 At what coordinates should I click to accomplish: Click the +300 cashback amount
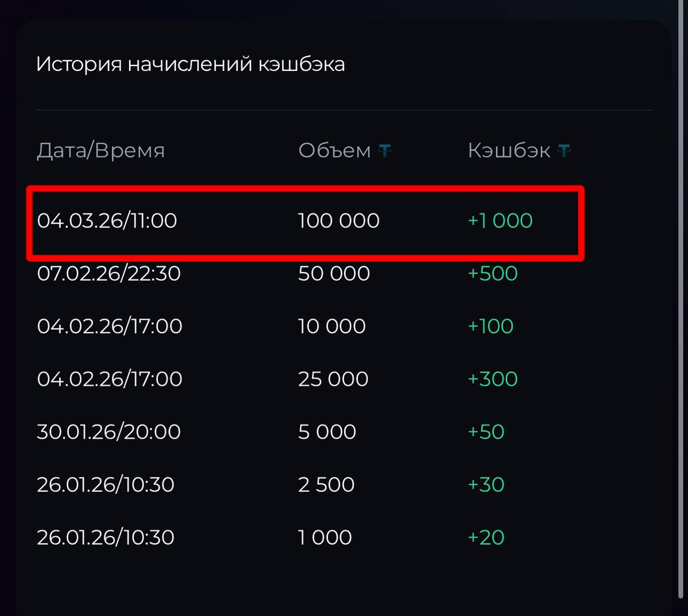point(492,379)
